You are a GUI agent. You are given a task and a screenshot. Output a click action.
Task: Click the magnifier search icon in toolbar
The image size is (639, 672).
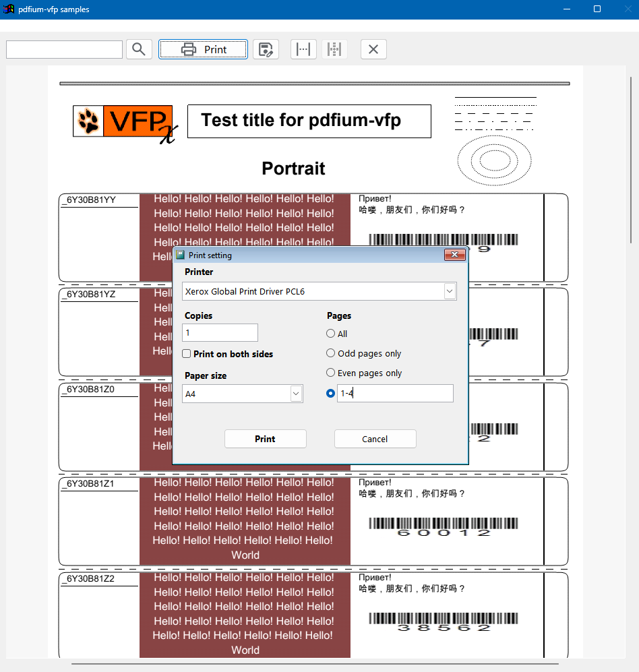coord(139,49)
